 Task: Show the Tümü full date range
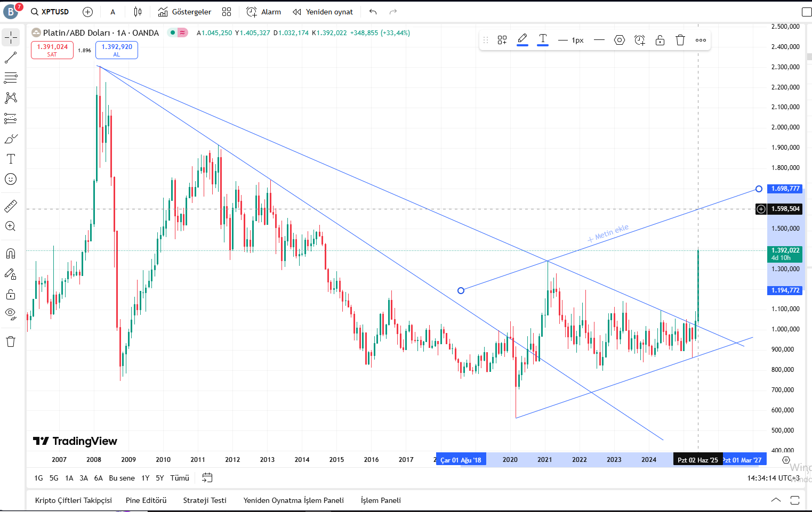click(180, 478)
